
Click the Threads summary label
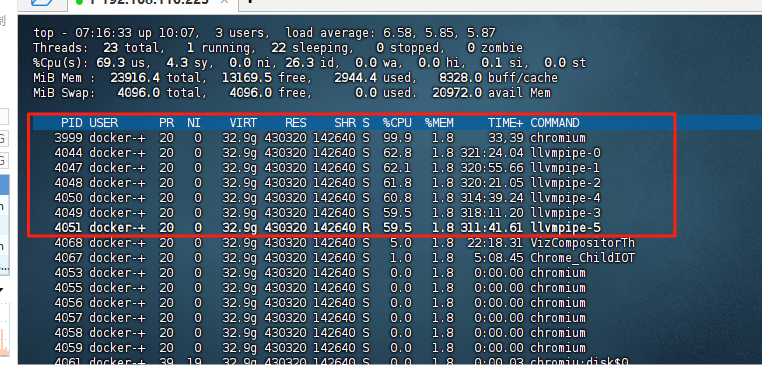point(60,48)
